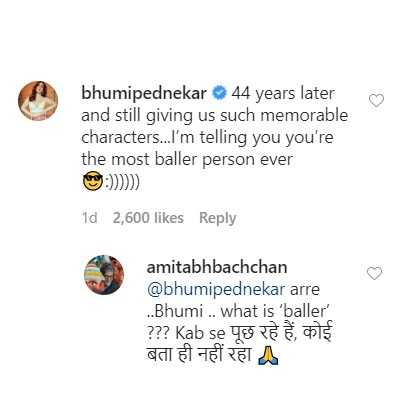Click the phrase 'most baller person ever'
This screenshot has height=398, width=414.
(202, 159)
